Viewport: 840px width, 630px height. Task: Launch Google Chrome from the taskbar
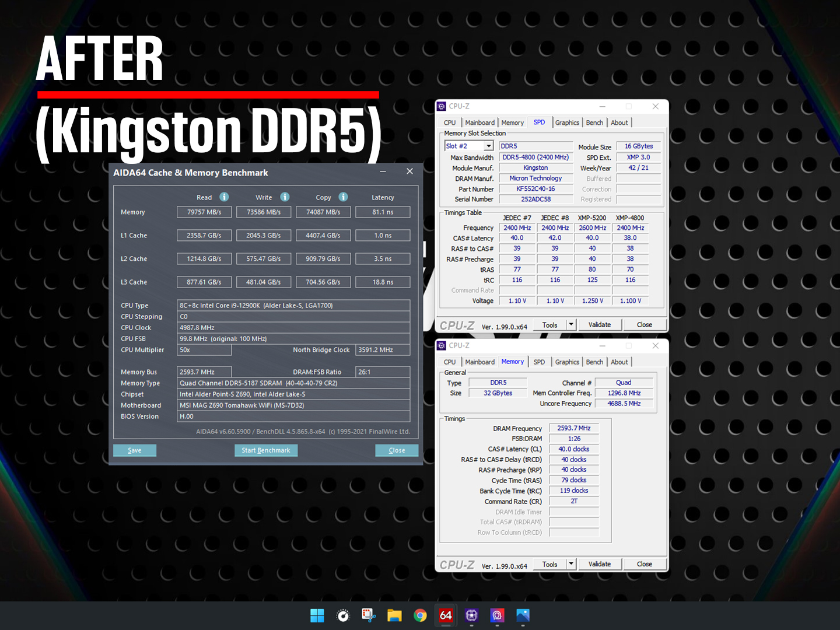coord(420,615)
